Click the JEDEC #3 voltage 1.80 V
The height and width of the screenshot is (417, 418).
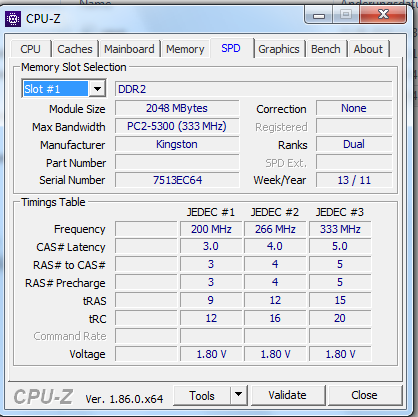tap(340, 354)
